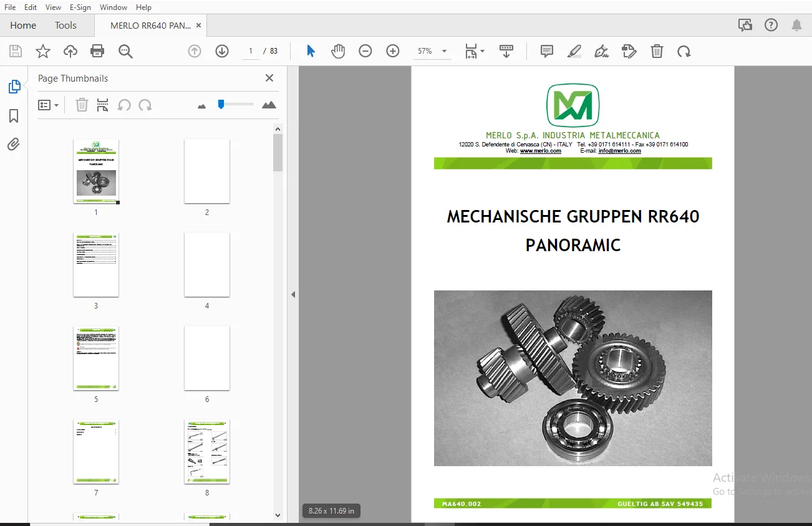Follow the www.merlo.com link
This screenshot has height=526, width=812.
(541, 151)
